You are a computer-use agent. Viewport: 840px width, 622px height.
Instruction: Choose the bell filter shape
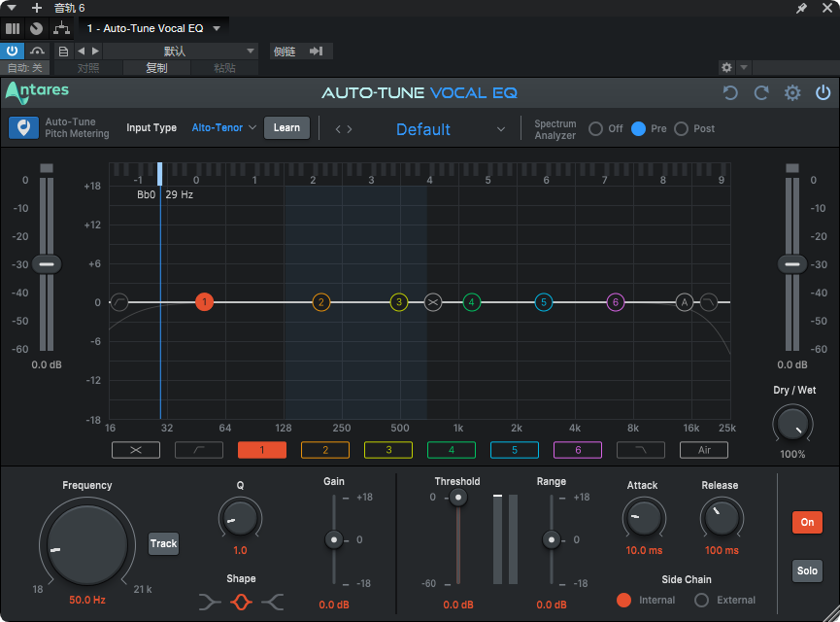[x=241, y=603]
